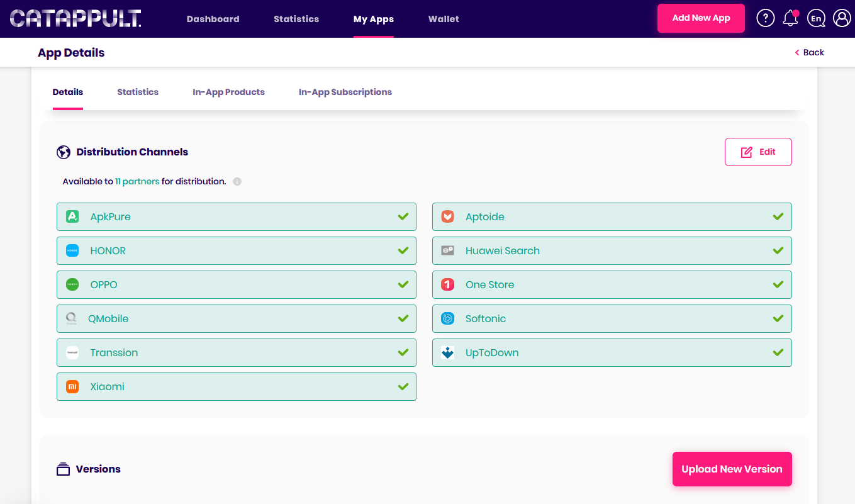Click the 11 partners link text
Screen dimensions: 855x504
coord(137,181)
